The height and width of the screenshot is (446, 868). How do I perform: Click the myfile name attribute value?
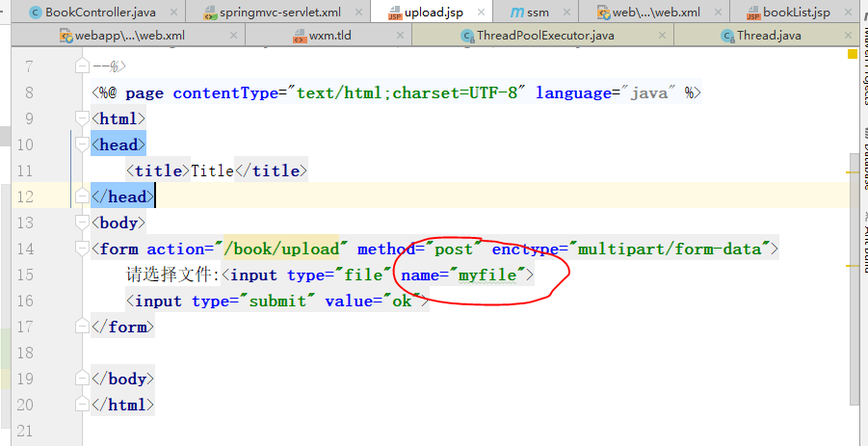click(487, 275)
